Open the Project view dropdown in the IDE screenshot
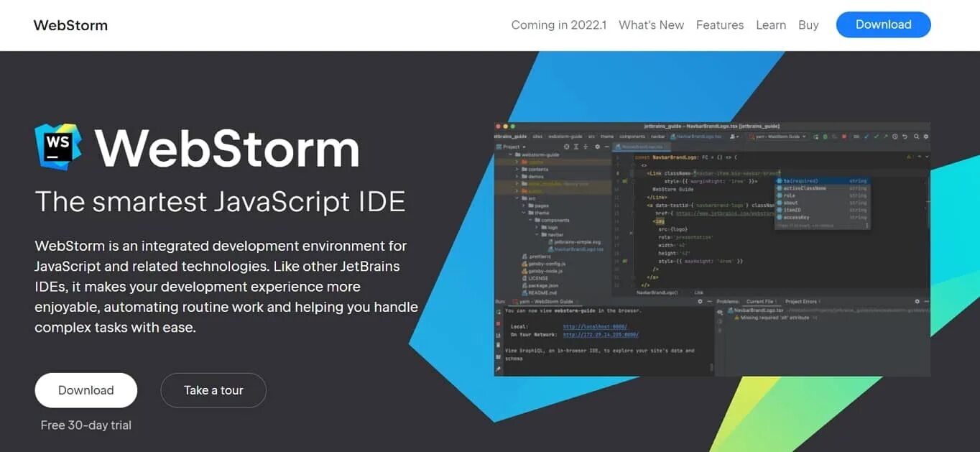Image resolution: width=980 pixels, height=452 pixels. tap(512, 147)
